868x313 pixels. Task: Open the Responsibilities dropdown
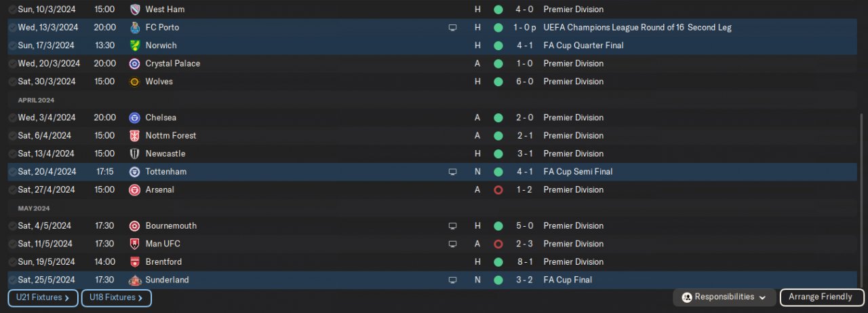(x=724, y=297)
